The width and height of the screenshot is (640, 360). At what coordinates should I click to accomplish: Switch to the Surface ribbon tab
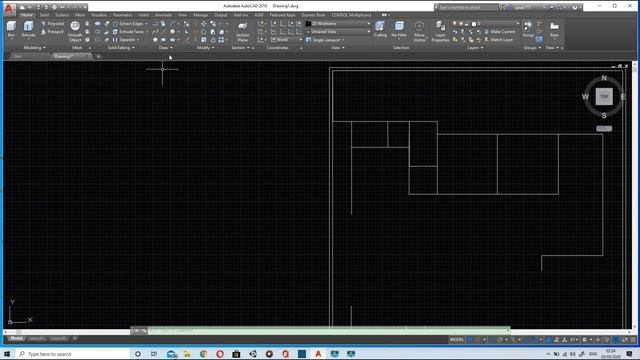[x=62, y=15]
